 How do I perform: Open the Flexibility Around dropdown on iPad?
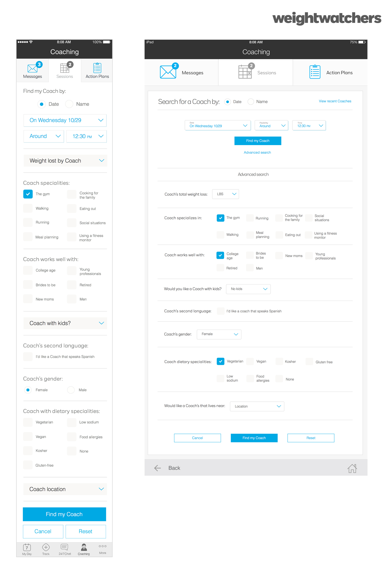[x=271, y=125]
